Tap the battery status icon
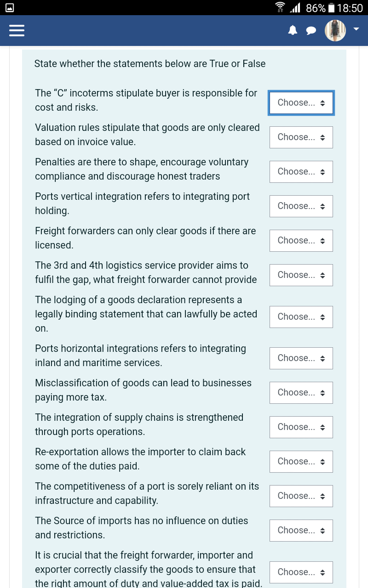This screenshot has height=588, width=368. [x=331, y=8]
